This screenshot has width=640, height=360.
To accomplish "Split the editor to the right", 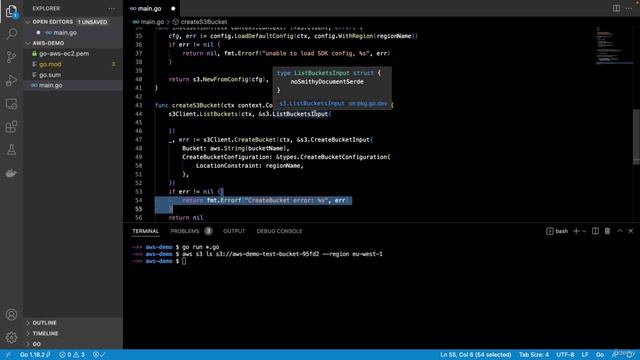I will tap(616, 8).
